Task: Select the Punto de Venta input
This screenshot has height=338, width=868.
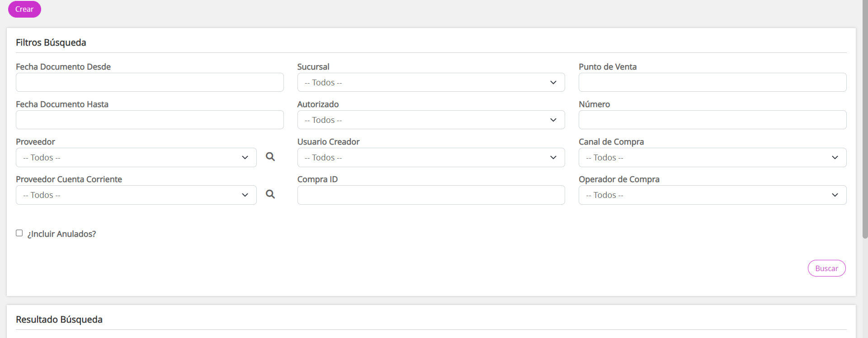Action: pyautogui.click(x=712, y=82)
